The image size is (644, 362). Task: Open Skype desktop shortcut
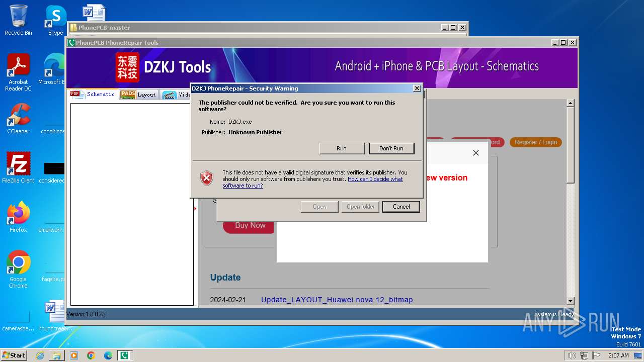tap(55, 20)
